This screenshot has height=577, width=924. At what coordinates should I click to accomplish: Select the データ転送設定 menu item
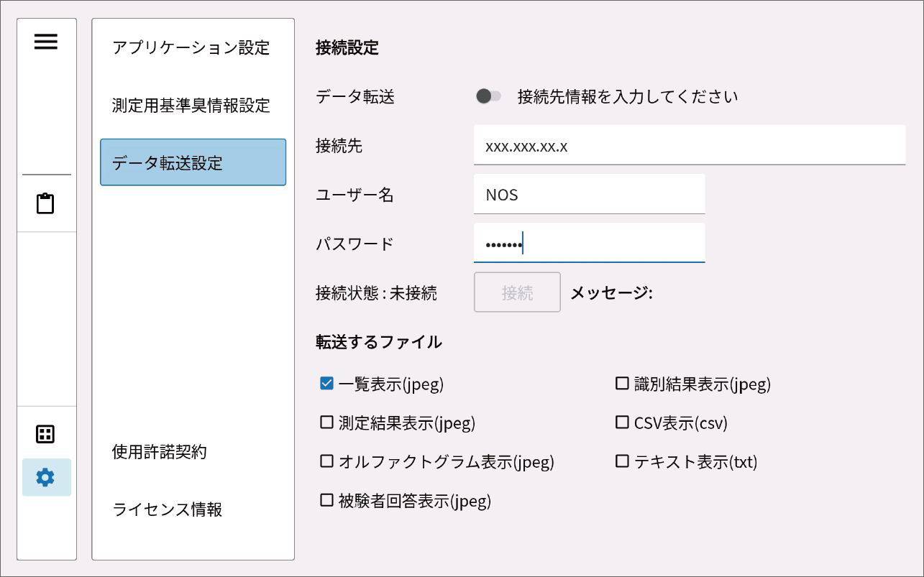coord(193,162)
